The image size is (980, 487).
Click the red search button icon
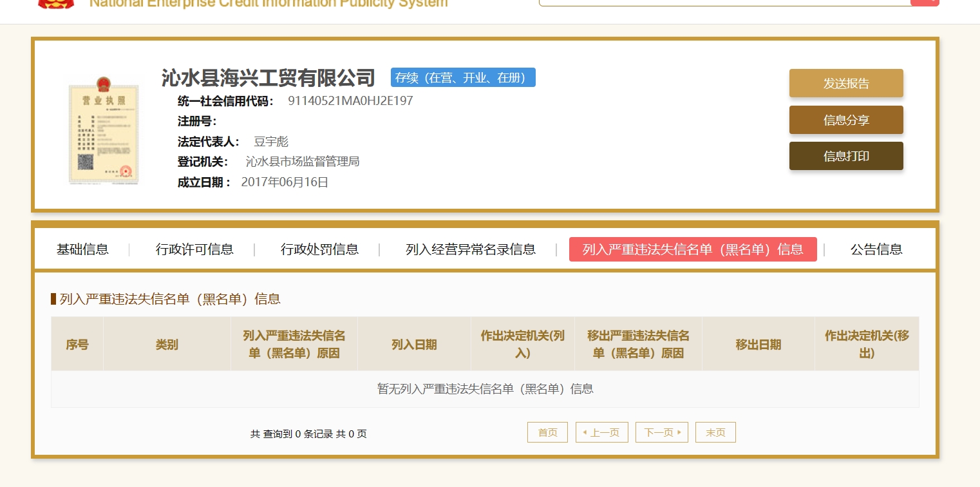click(x=925, y=3)
